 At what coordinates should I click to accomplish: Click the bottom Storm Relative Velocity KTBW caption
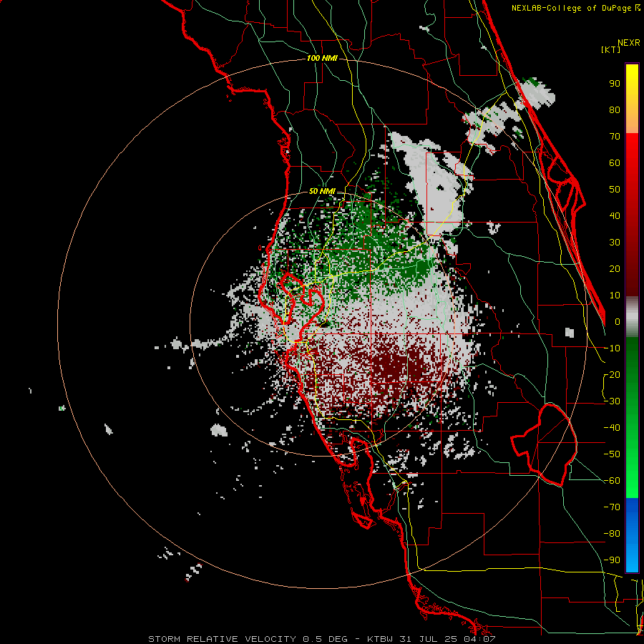322,639
